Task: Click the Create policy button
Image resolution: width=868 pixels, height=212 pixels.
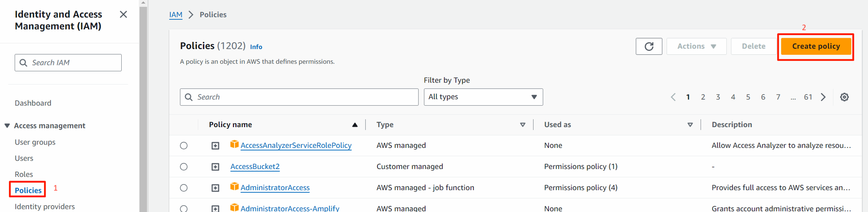Action: tap(816, 46)
